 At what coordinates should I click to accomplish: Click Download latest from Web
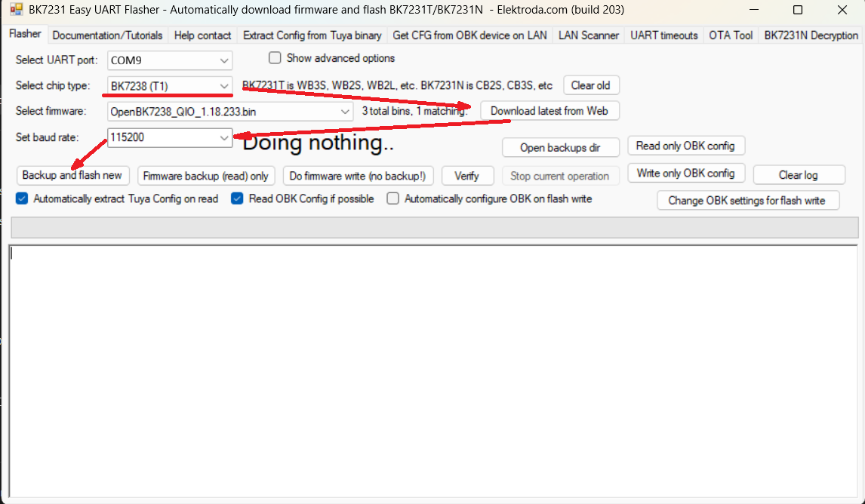pos(549,111)
